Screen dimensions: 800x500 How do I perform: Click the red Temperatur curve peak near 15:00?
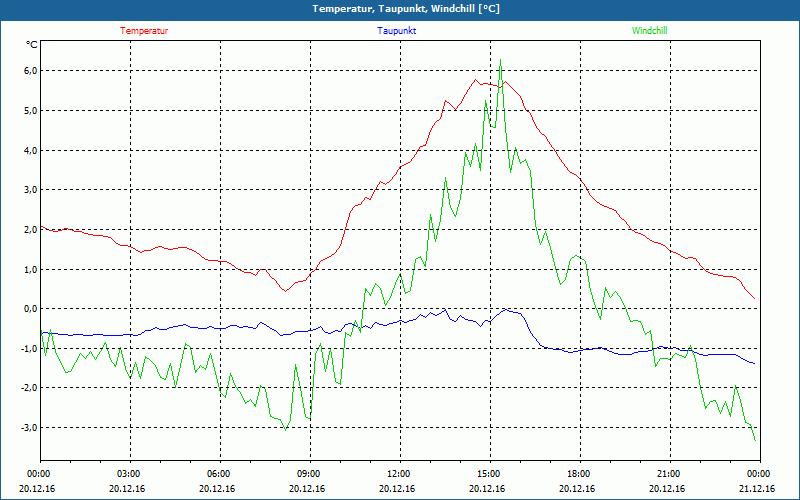pyautogui.click(x=475, y=80)
